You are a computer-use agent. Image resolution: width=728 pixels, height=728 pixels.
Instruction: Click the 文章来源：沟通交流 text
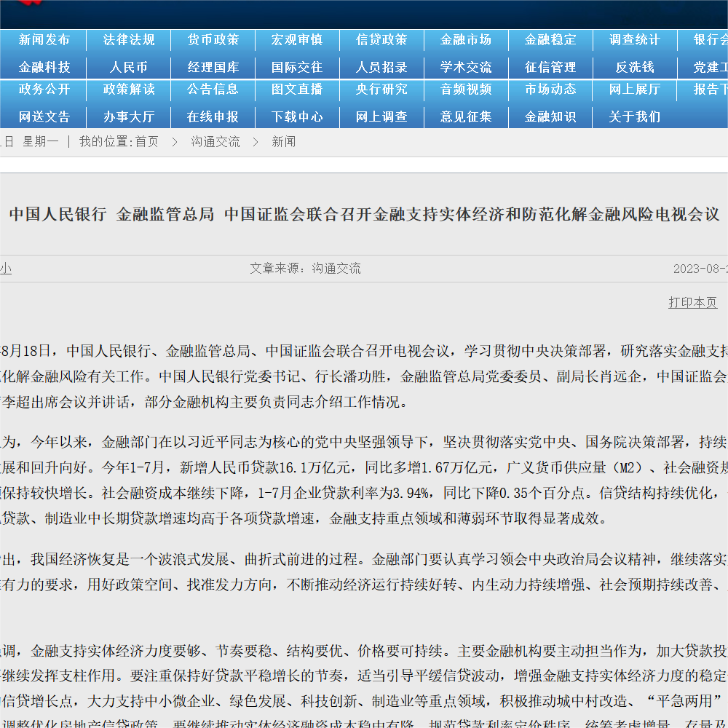tap(305, 269)
